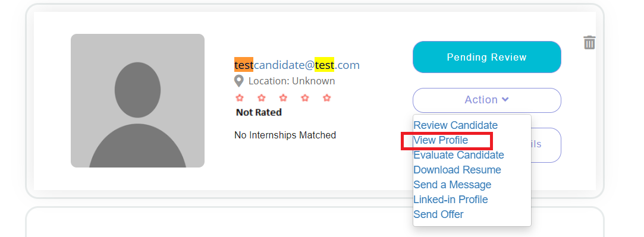Screen dimensions: 644x237
Task: Pick Evaluate Candidate menu option
Action: click(x=458, y=155)
